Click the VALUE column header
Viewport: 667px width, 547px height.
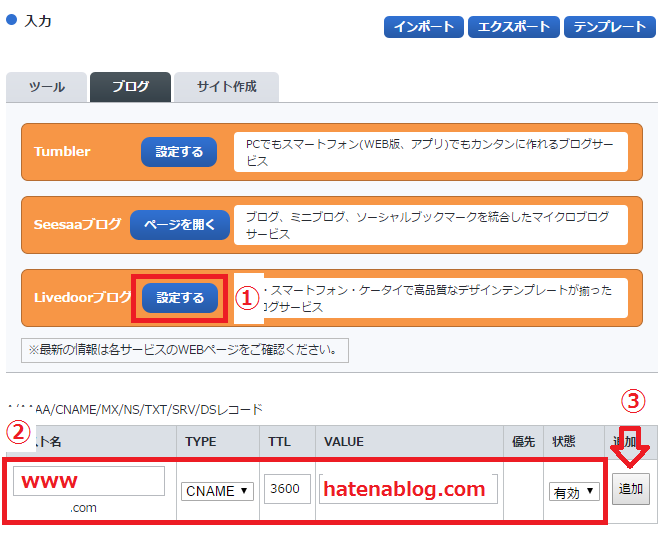[344, 442]
